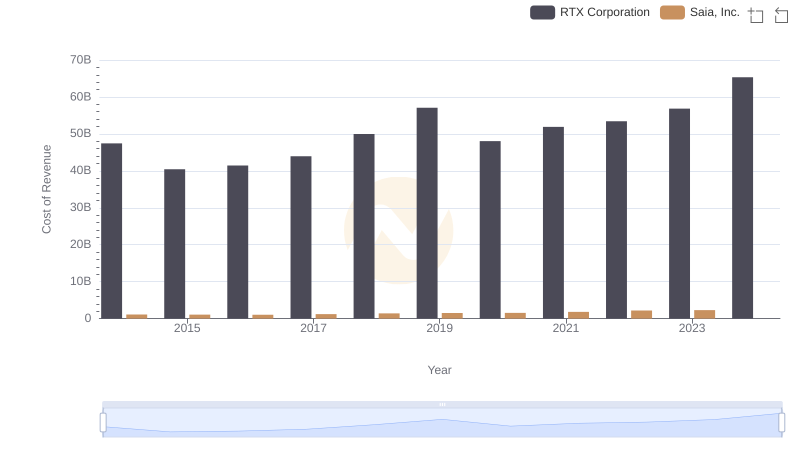Click the 70B y-axis label
The height and width of the screenshot is (461, 800).
[x=81, y=60]
